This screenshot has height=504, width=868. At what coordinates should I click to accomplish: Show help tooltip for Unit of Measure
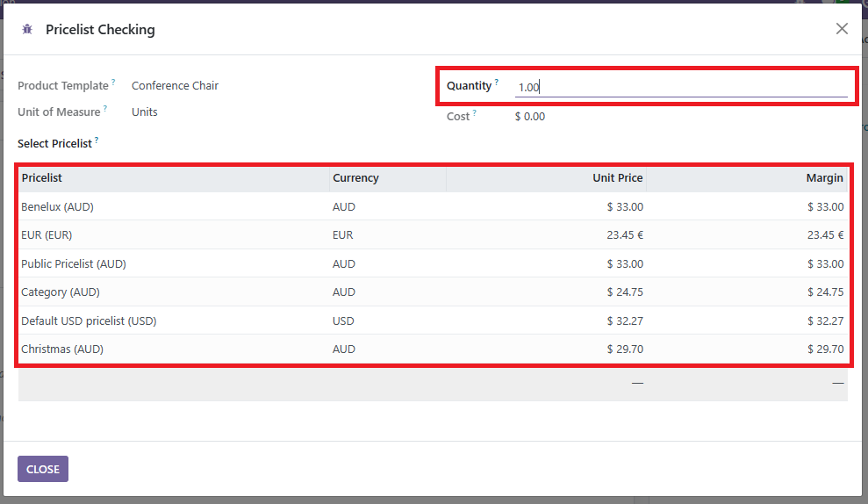click(x=104, y=109)
